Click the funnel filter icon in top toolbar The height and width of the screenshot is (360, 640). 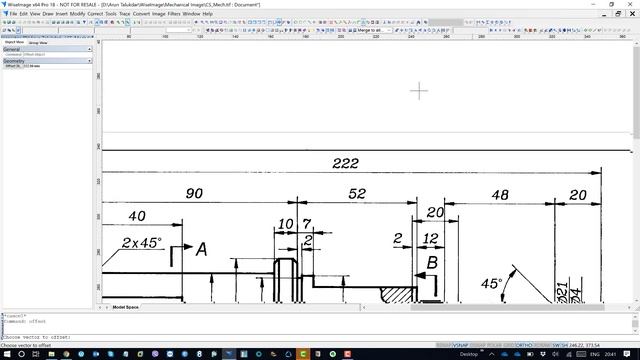click(84, 22)
